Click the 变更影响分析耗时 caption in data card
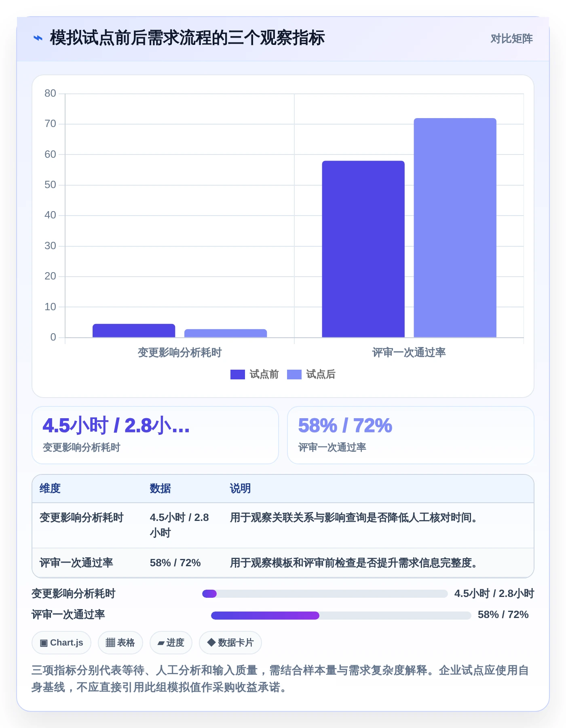 pyautogui.click(x=82, y=447)
